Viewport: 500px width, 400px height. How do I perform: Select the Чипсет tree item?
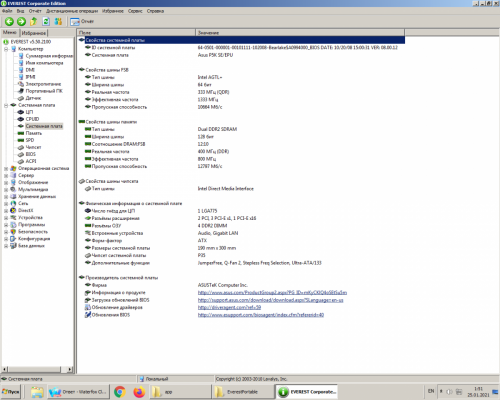click(x=33, y=147)
